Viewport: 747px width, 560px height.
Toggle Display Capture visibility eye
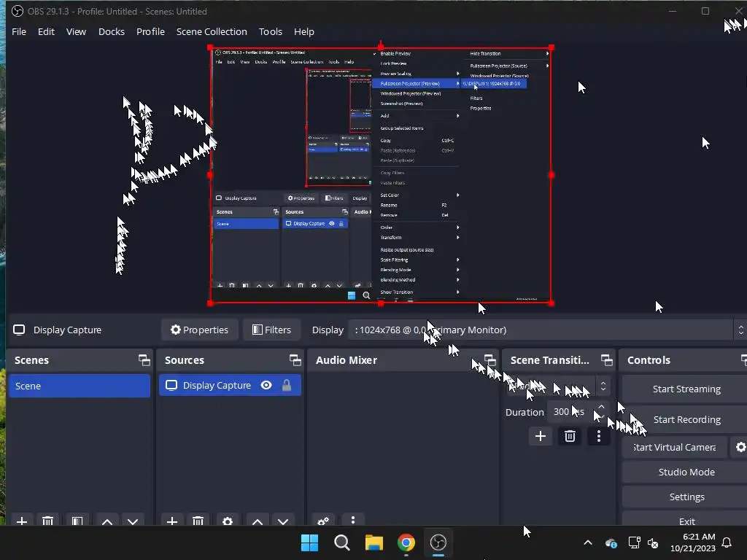pyautogui.click(x=266, y=385)
